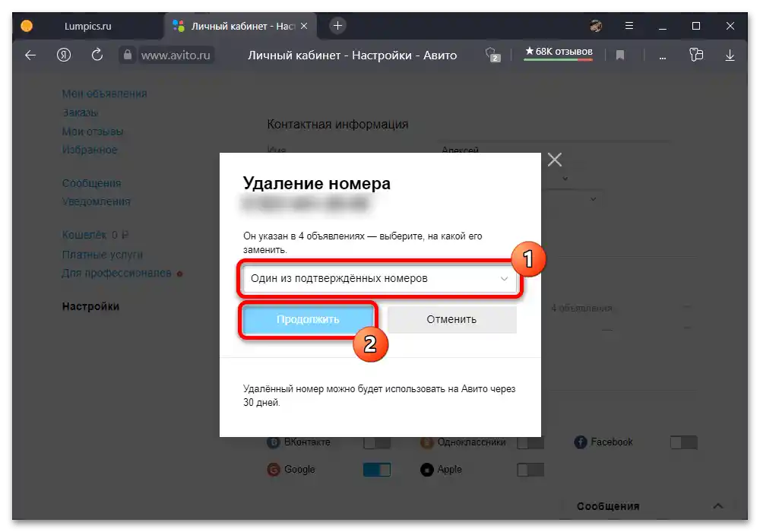Turn off the Google account link switch

click(377, 470)
